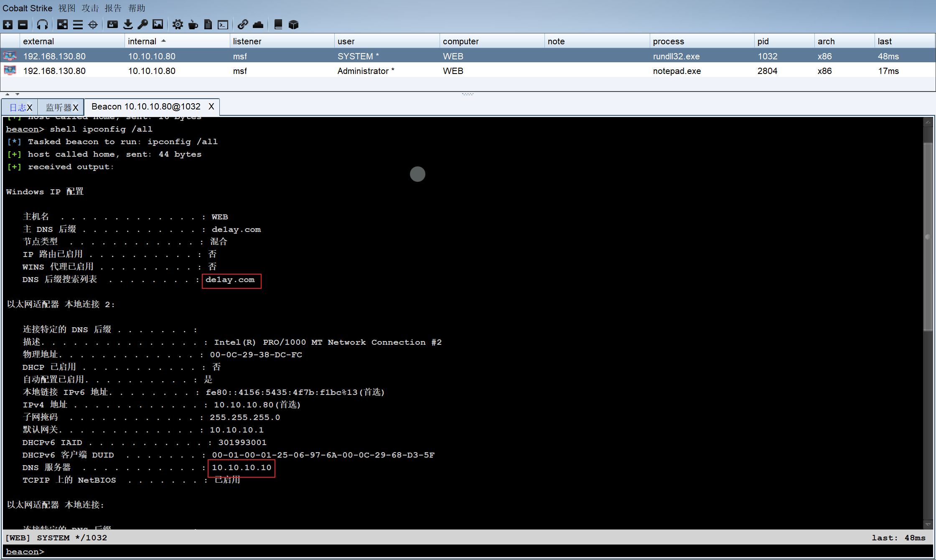Open the 帮助 menu

(137, 8)
